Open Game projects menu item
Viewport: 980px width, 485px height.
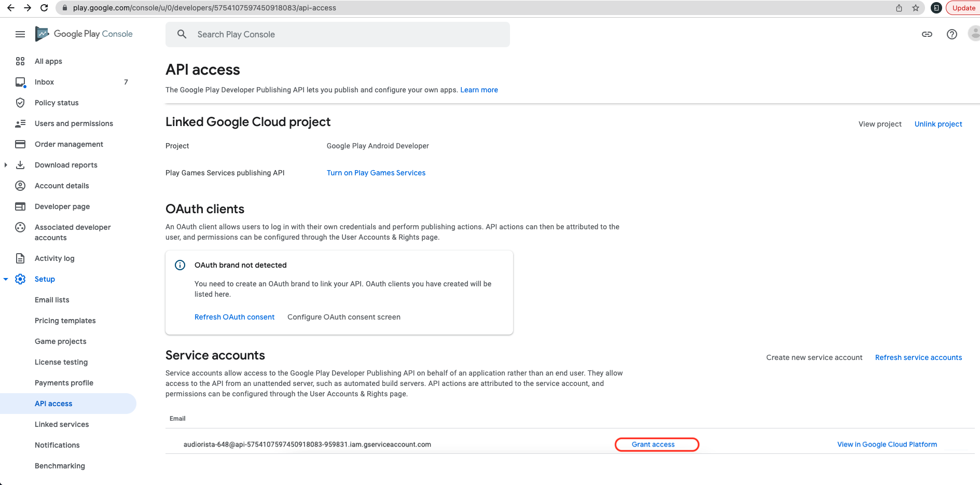click(x=61, y=341)
